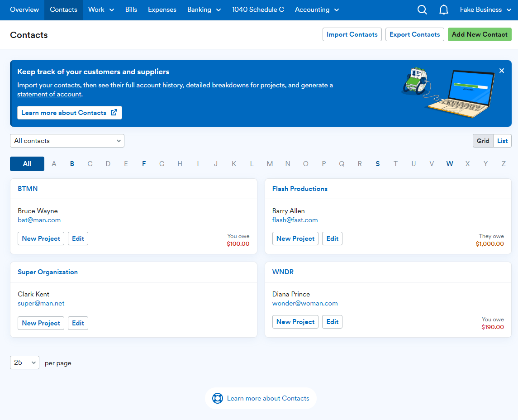Switch to List view

click(x=502, y=141)
